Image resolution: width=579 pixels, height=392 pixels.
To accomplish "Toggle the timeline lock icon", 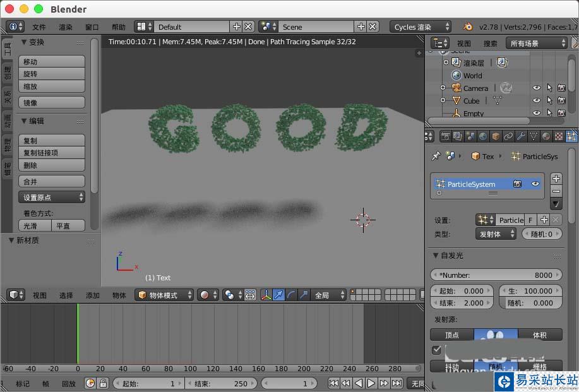I will [x=103, y=383].
